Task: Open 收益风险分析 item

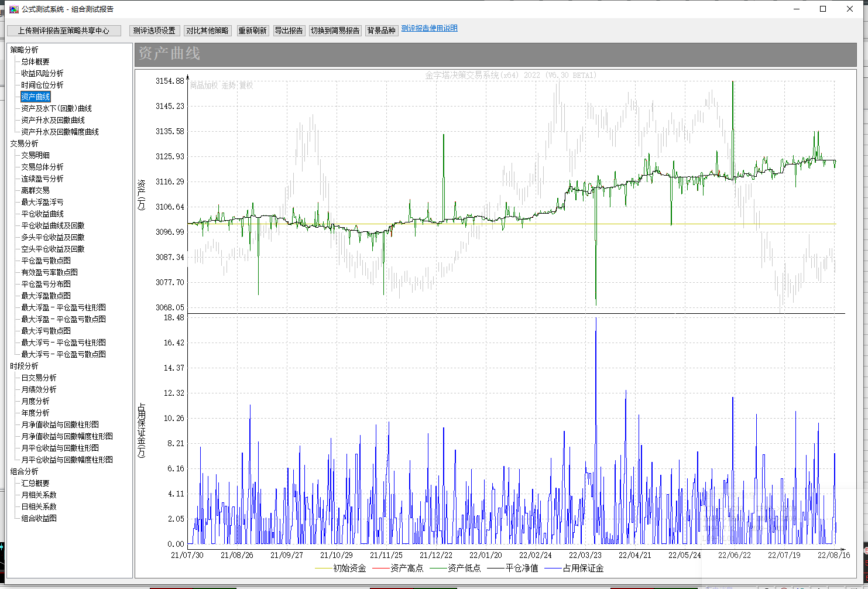Action: coord(43,73)
